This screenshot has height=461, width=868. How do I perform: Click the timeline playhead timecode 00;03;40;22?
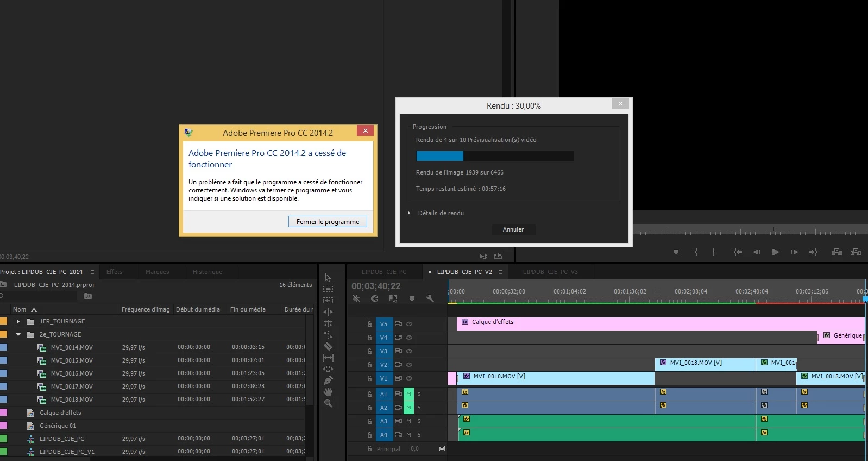point(376,286)
